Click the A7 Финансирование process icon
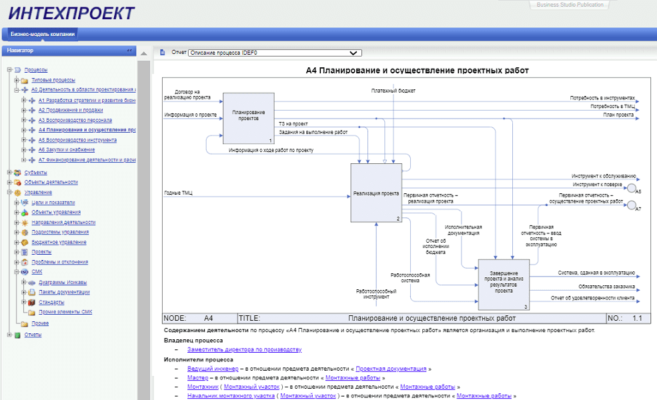The width and height of the screenshot is (657, 400). tap(32, 160)
